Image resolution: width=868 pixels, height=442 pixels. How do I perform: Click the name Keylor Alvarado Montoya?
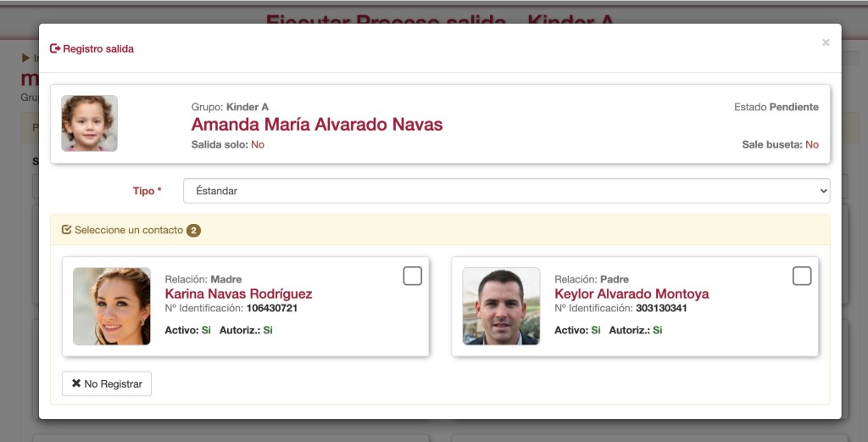click(x=632, y=294)
